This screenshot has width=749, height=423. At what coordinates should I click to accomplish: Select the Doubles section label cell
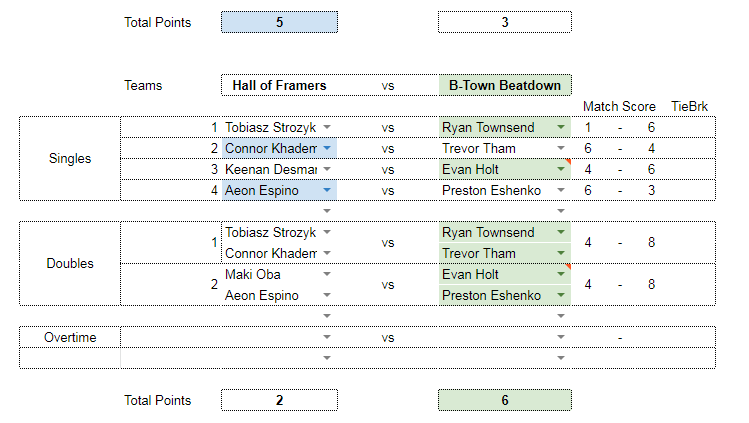[x=70, y=264]
